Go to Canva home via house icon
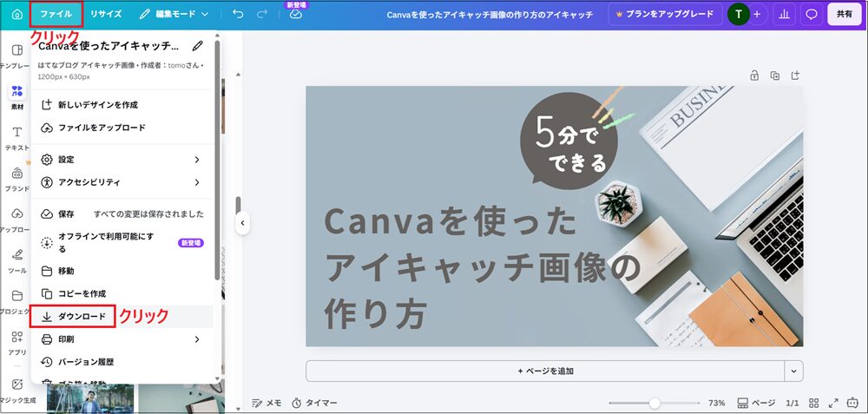The height and width of the screenshot is (414, 868). [x=17, y=15]
